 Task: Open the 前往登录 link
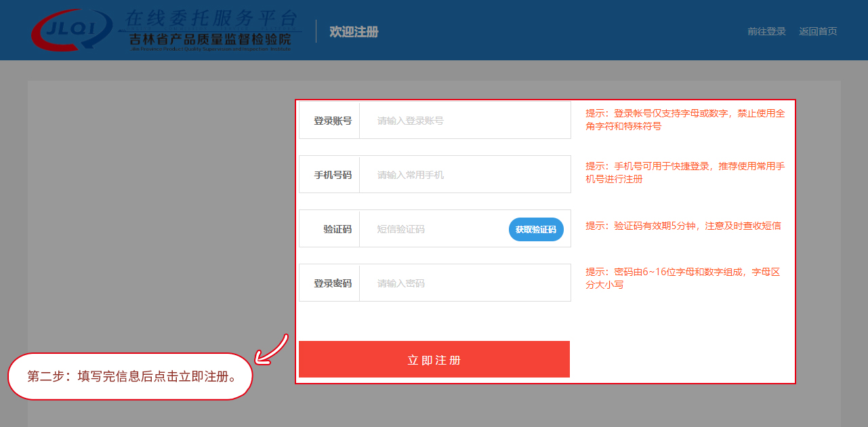tap(766, 31)
